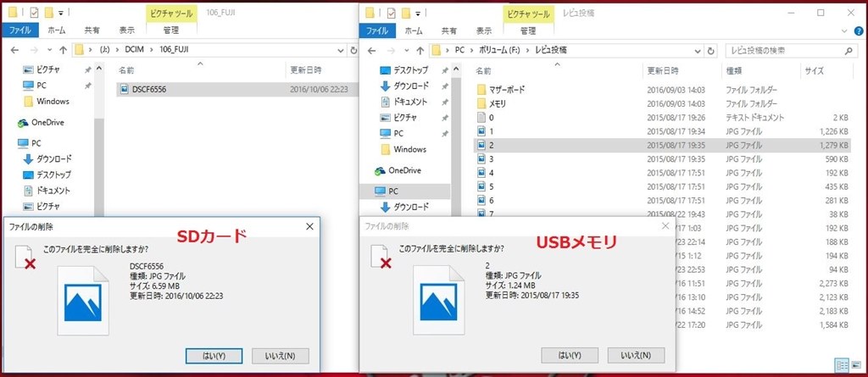Select DSCF6556 image file
This screenshot has width=868, height=377.
coord(238,89)
